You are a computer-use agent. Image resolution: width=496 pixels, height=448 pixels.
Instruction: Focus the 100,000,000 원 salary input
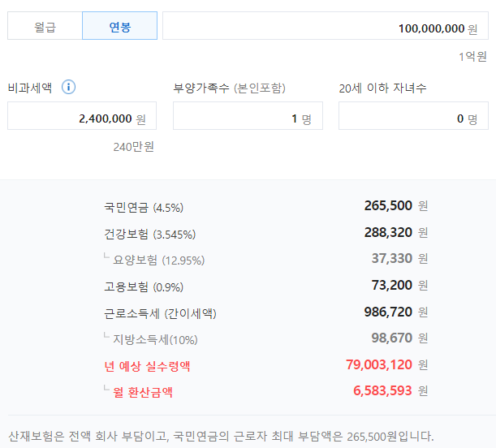325,27
